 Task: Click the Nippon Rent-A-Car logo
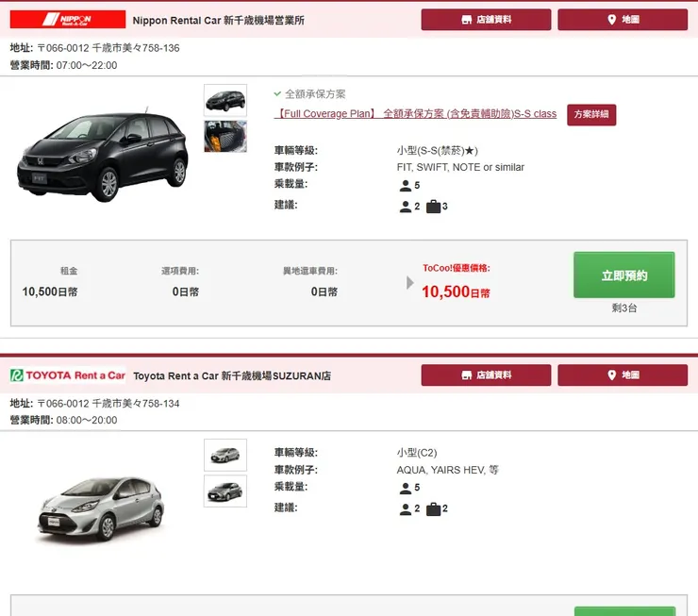(x=68, y=20)
